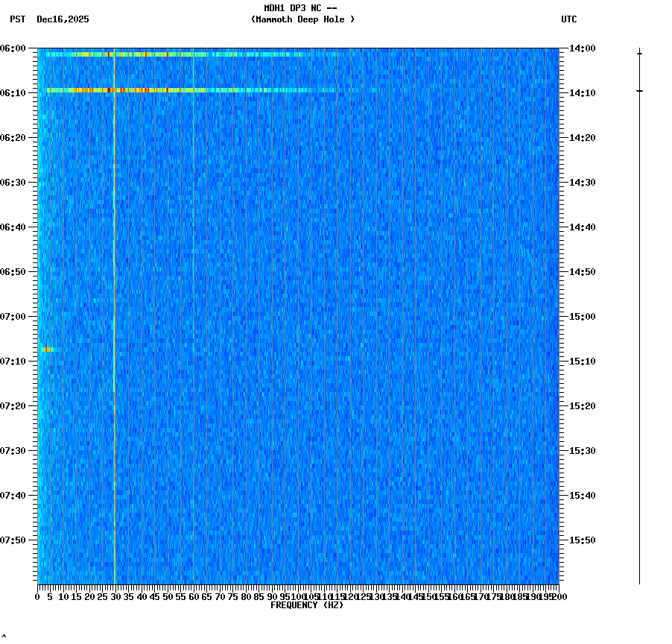Click the top arrow of the amplitude scale
The height and width of the screenshot is (644, 672).
point(638,52)
